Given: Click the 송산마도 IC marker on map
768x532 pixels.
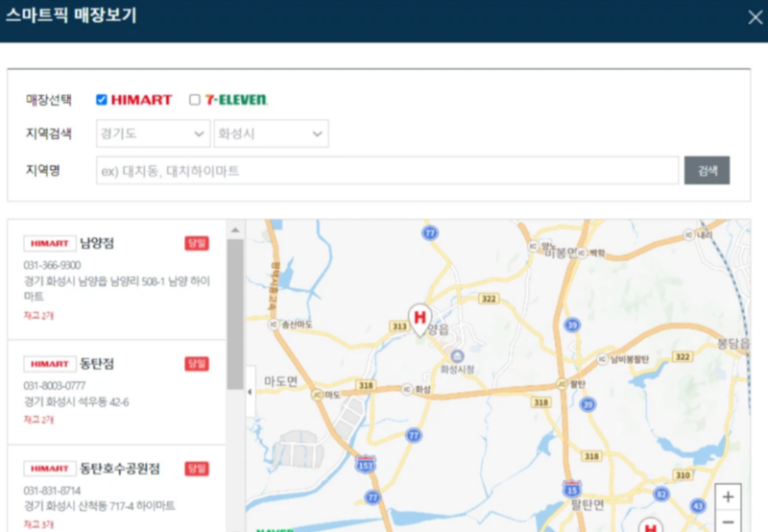Looking at the screenshot, I should (274, 325).
